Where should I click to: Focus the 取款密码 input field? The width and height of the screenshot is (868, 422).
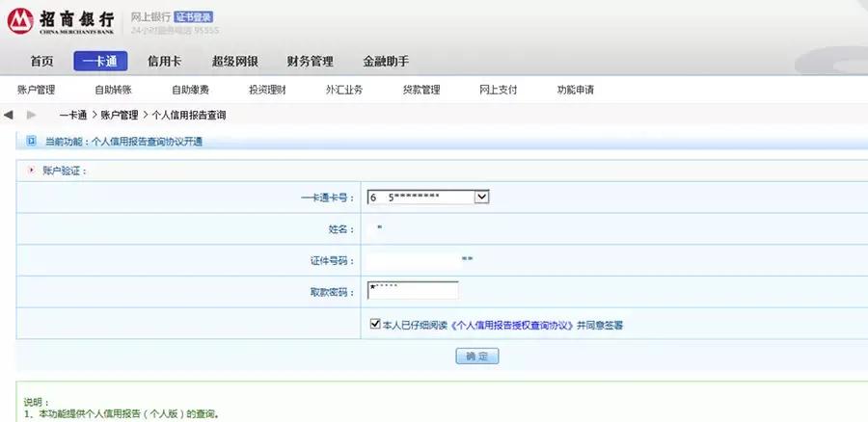[413, 290]
